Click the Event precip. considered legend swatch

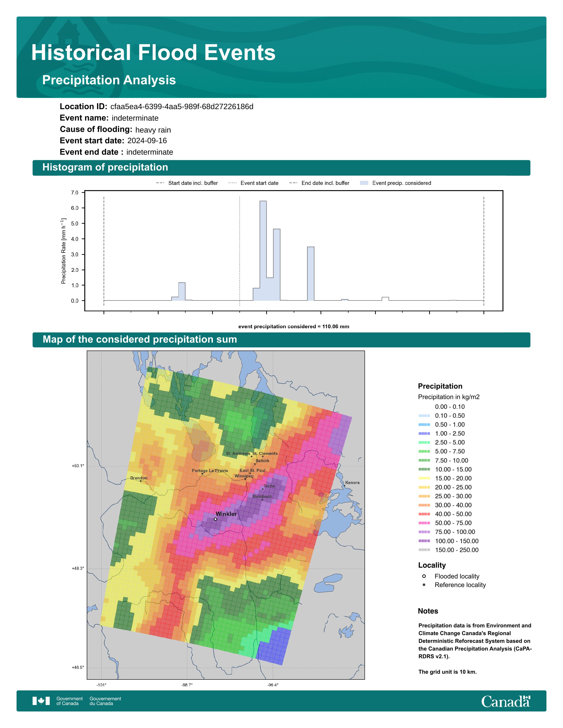364,183
